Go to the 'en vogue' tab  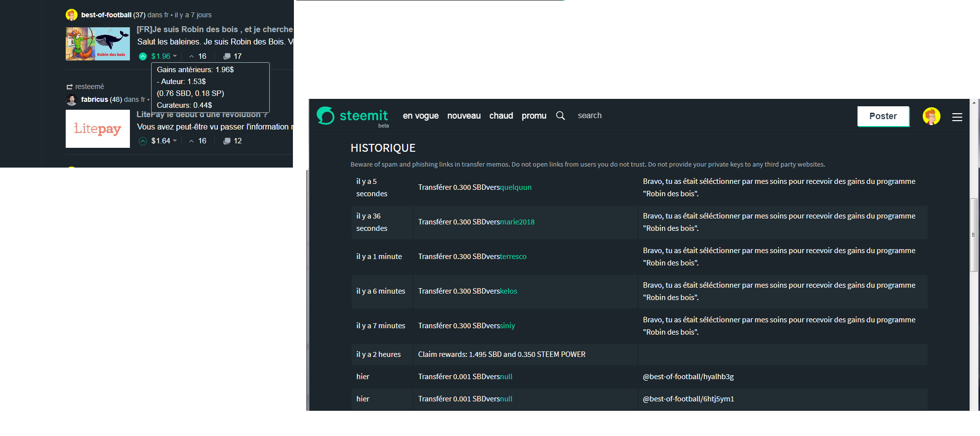point(420,116)
